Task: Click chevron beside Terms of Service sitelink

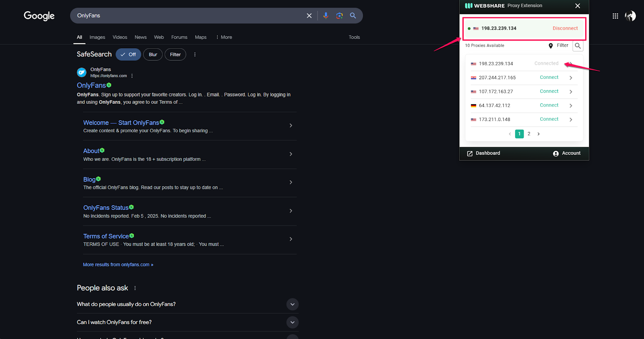Action: 291,239
